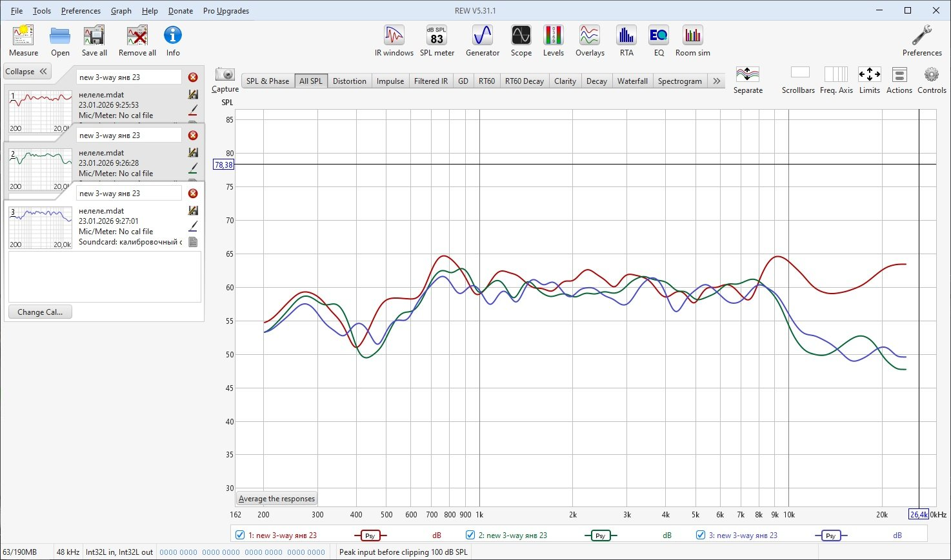
Task: Open the Room sim tool
Action: tap(692, 41)
